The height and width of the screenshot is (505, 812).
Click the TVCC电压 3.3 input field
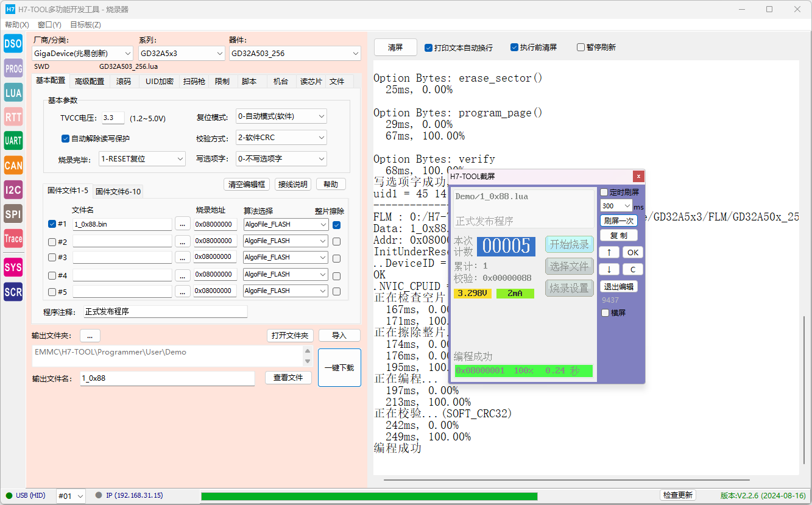click(x=113, y=118)
